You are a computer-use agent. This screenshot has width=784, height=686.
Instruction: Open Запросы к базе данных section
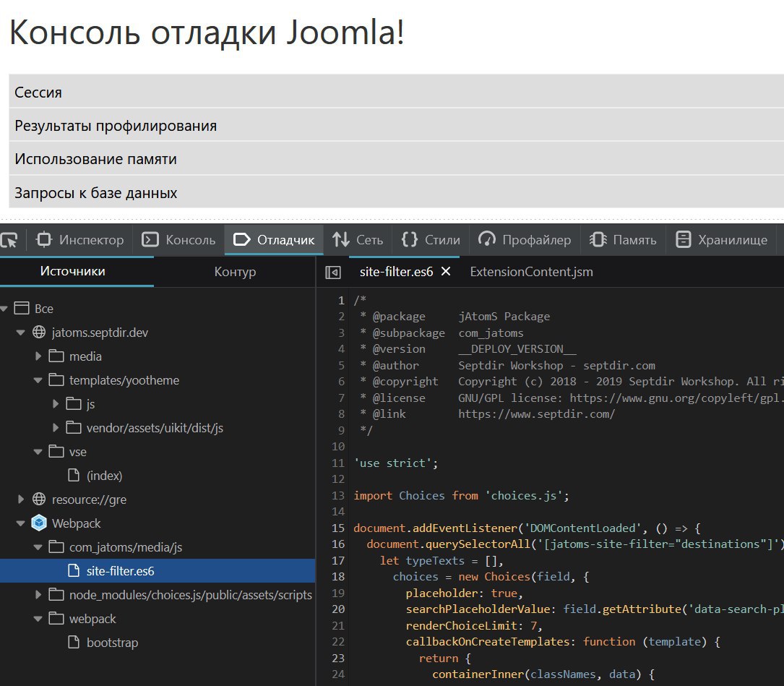96,193
